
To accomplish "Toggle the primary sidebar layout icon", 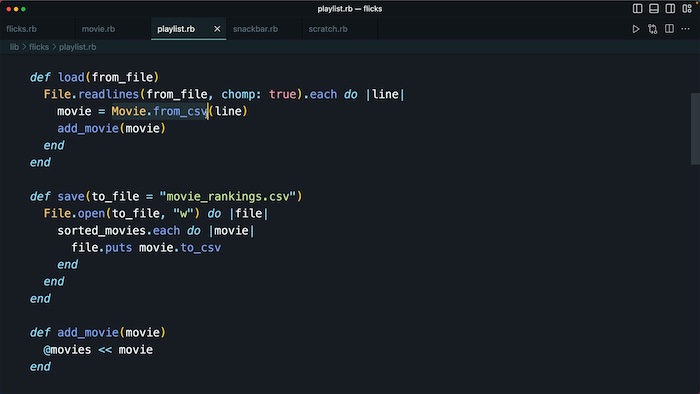I will point(638,8).
